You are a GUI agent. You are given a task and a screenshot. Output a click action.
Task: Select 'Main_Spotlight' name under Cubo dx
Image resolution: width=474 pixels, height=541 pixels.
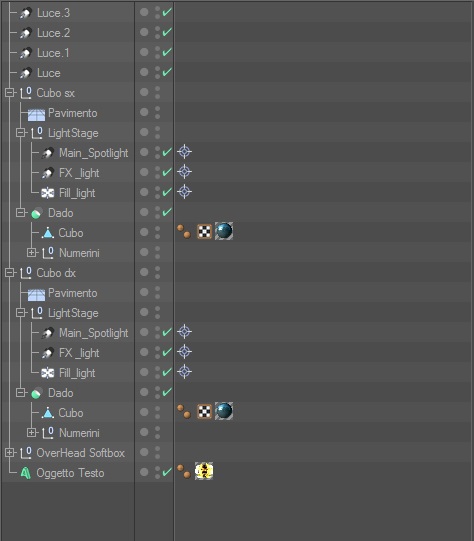[93, 333]
